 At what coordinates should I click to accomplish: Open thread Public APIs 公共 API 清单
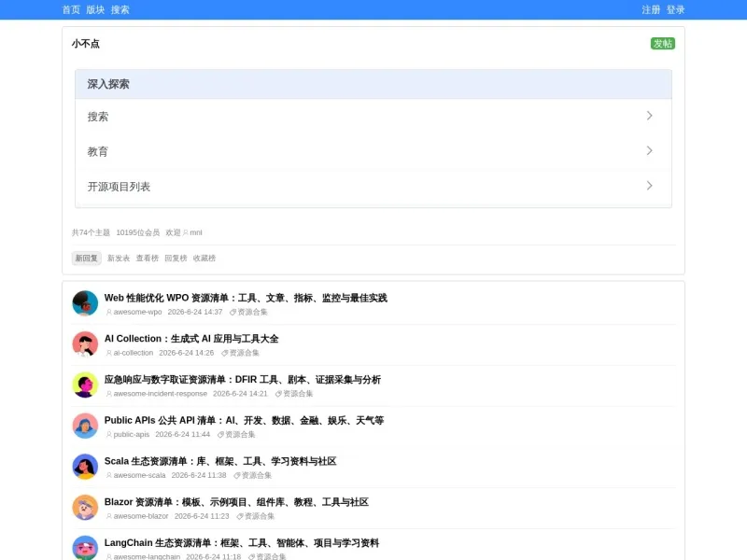point(244,421)
